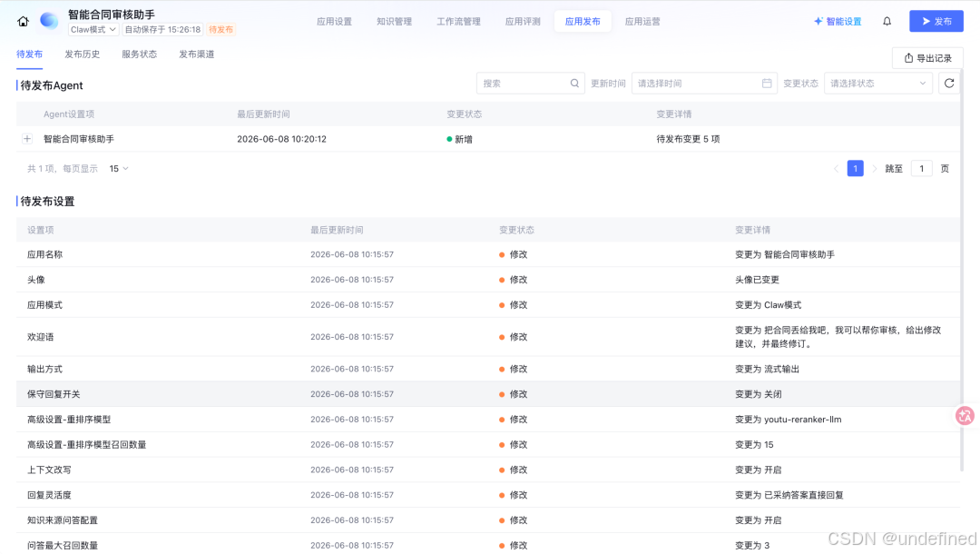Select page 1 in pagination
Viewport: 980px width, 554px height.
click(855, 169)
